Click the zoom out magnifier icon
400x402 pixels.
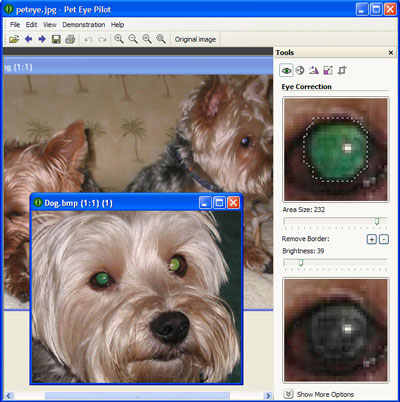pyautogui.click(x=133, y=39)
